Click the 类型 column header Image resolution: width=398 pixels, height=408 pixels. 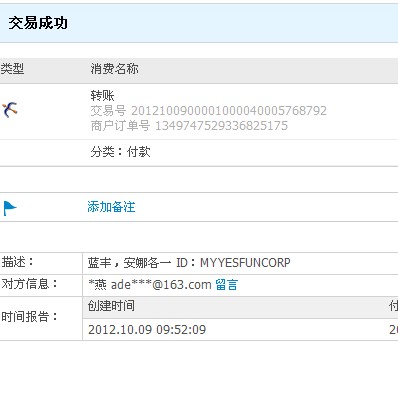(x=12, y=69)
